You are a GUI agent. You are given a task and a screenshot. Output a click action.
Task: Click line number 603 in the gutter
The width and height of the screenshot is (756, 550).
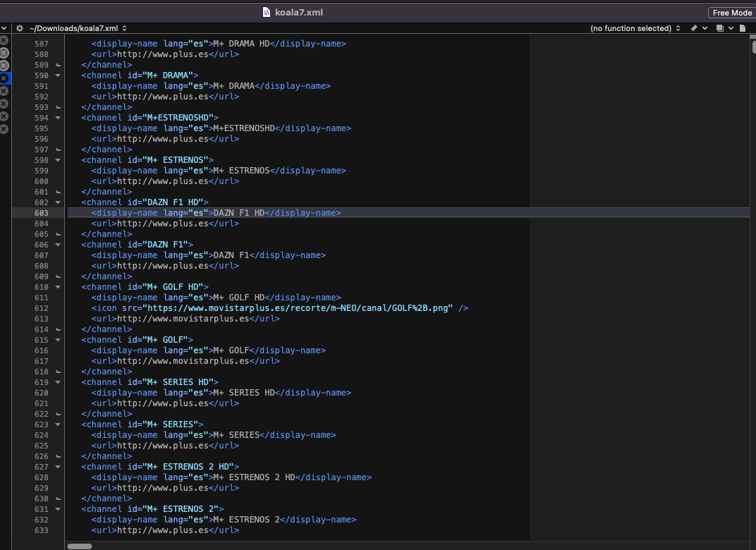tap(42, 213)
